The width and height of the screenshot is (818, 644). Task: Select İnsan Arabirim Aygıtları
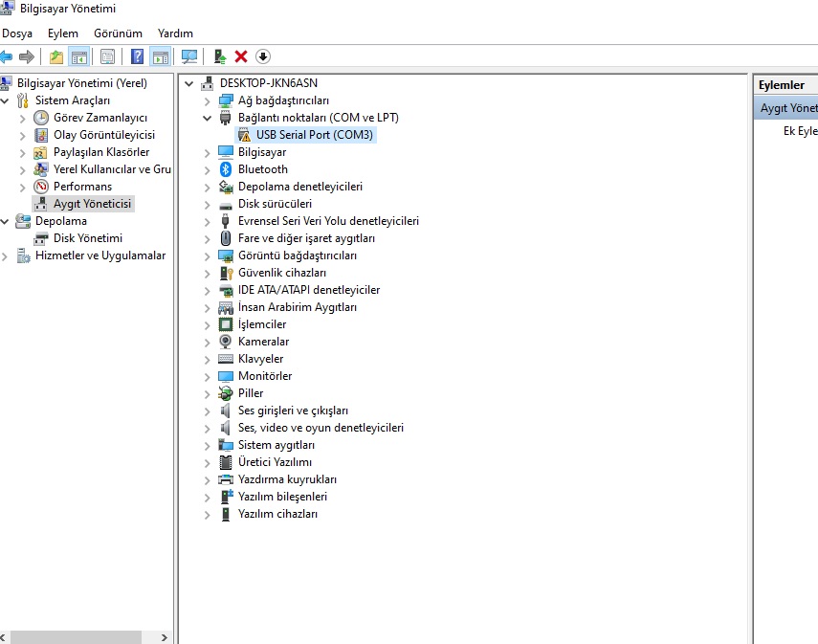pos(298,307)
